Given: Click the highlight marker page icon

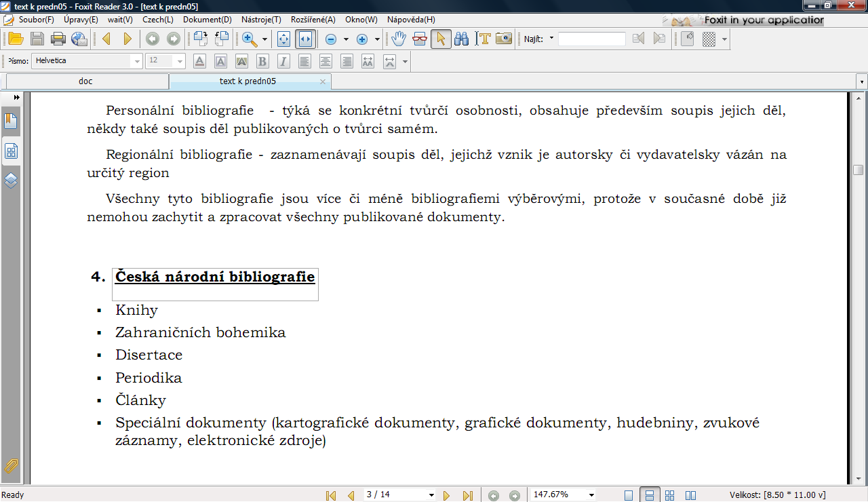Looking at the screenshot, I should [x=688, y=39].
